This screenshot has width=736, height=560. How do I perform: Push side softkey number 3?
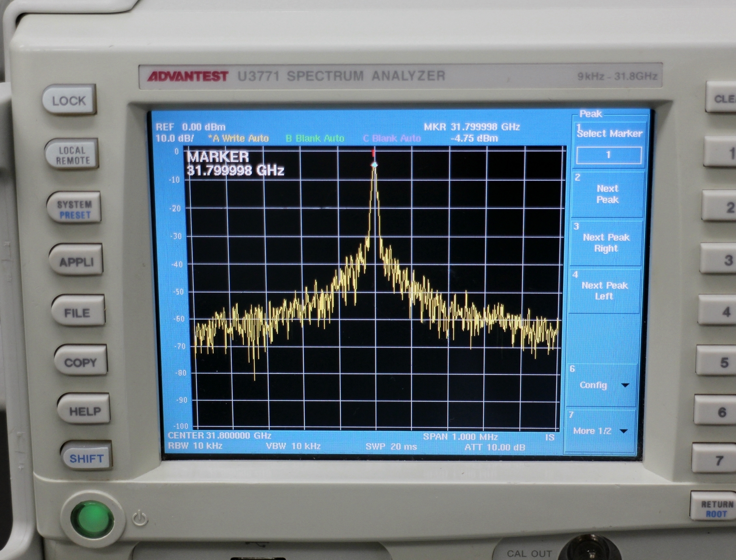pos(718,259)
